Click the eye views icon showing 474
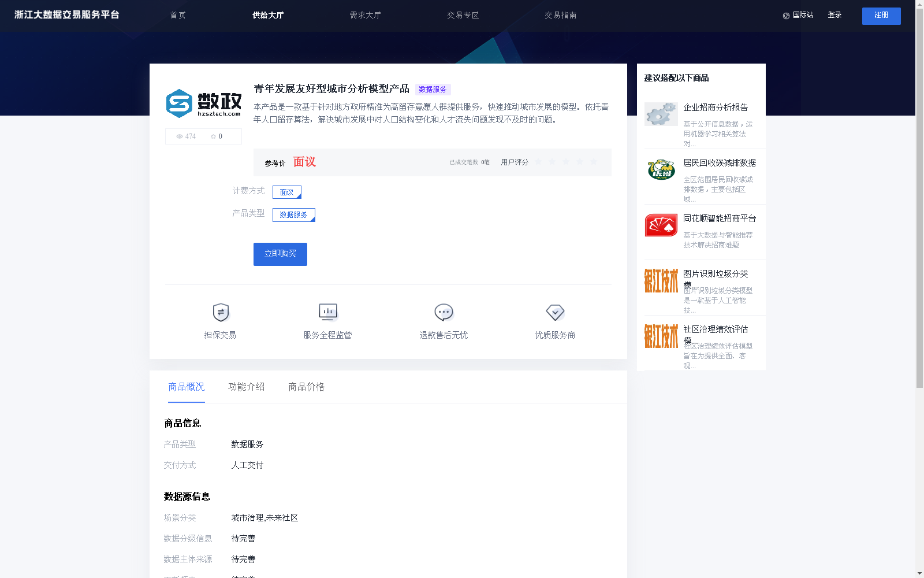The width and height of the screenshot is (924, 578). pos(180,136)
